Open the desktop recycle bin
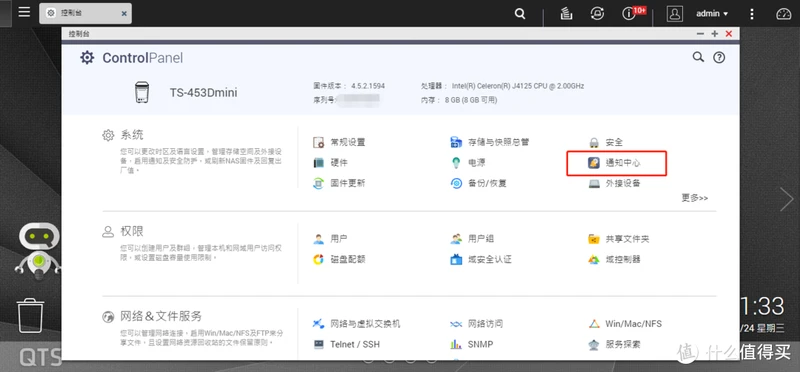Screen dimensions: 800x372 30,316
